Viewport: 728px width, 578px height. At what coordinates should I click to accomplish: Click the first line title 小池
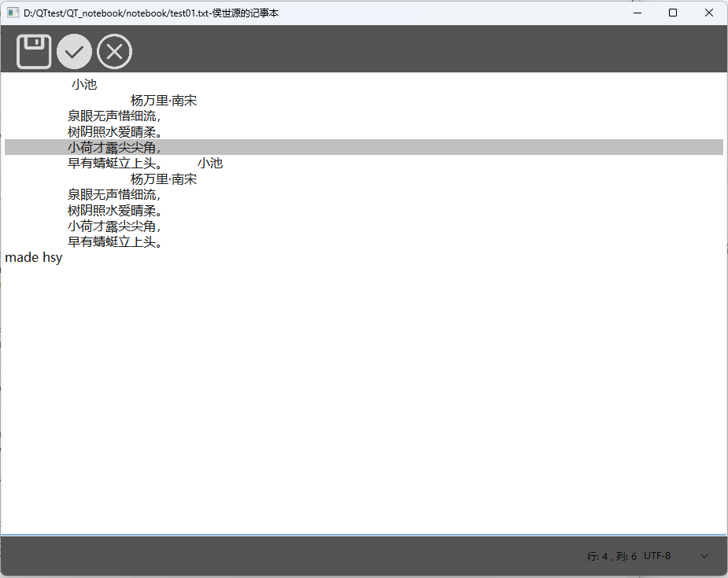click(x=84, y=84)
